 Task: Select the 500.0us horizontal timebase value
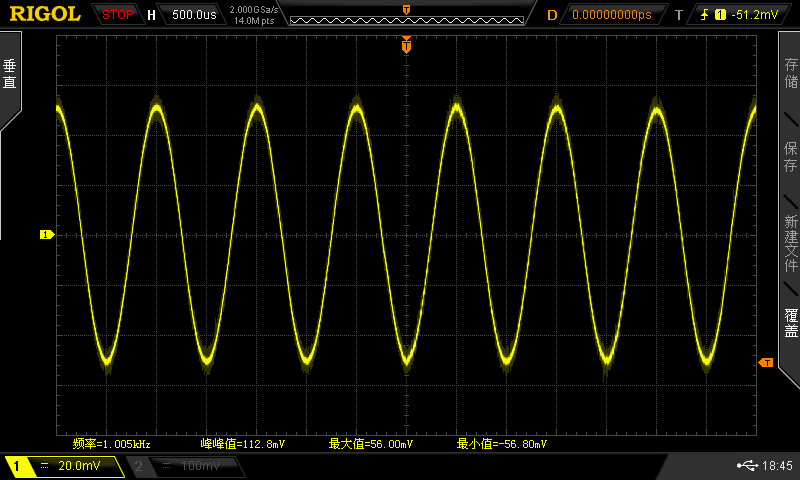[x=194, y=15]
